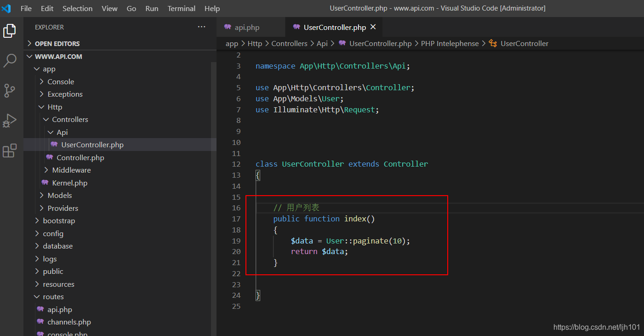The height and width of the screenshot is (336, 644).
Task: Click the 'Http' breadcrumb segment
Action: pyautogui.click(x=255, y=43)
